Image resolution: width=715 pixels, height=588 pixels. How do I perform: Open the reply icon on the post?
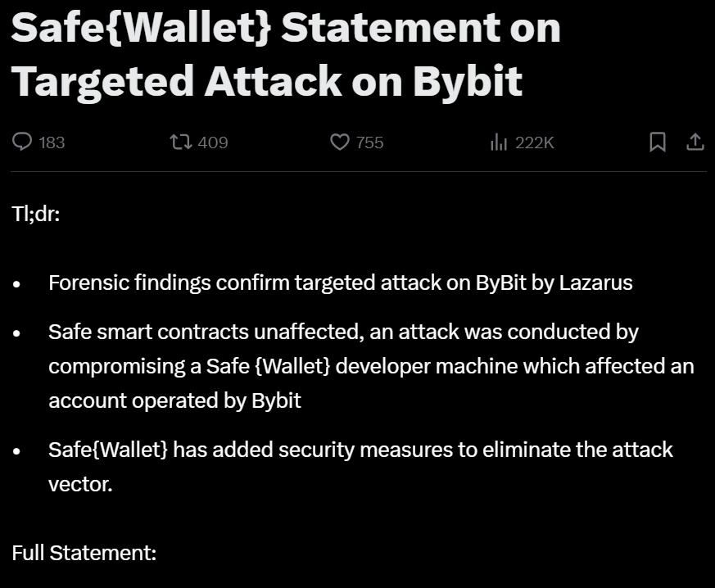pos(22,142)
